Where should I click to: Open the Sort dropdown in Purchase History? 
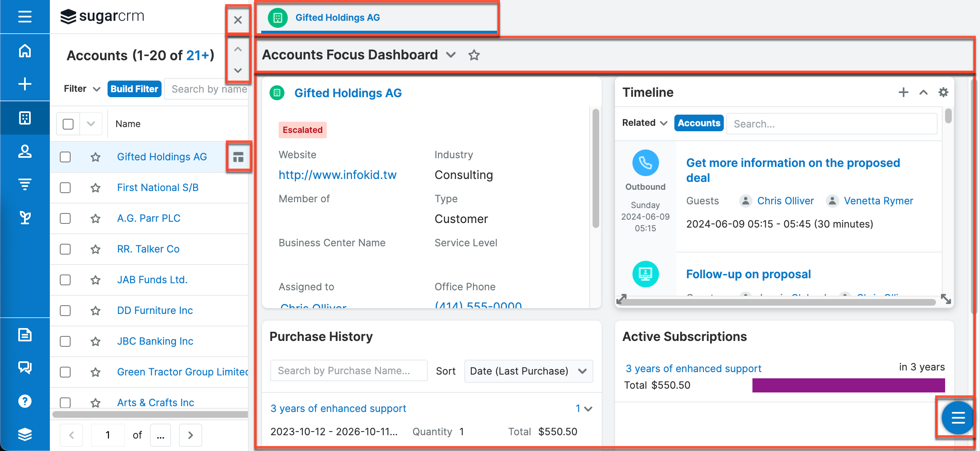(x=528, y=371)
